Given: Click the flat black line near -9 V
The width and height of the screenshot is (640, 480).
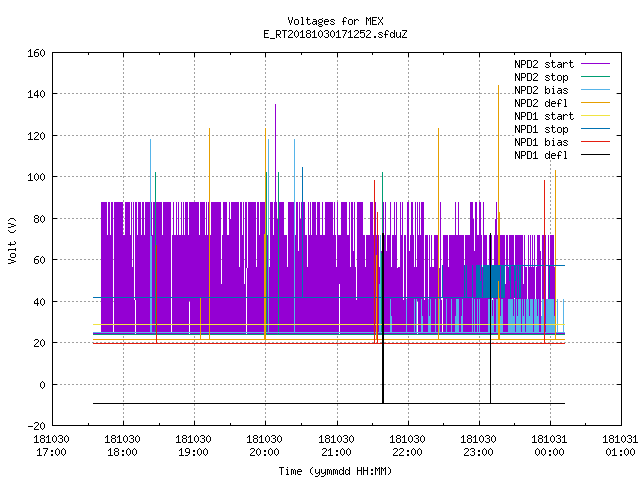Looking at the screenshot, I should pos(329,404).
